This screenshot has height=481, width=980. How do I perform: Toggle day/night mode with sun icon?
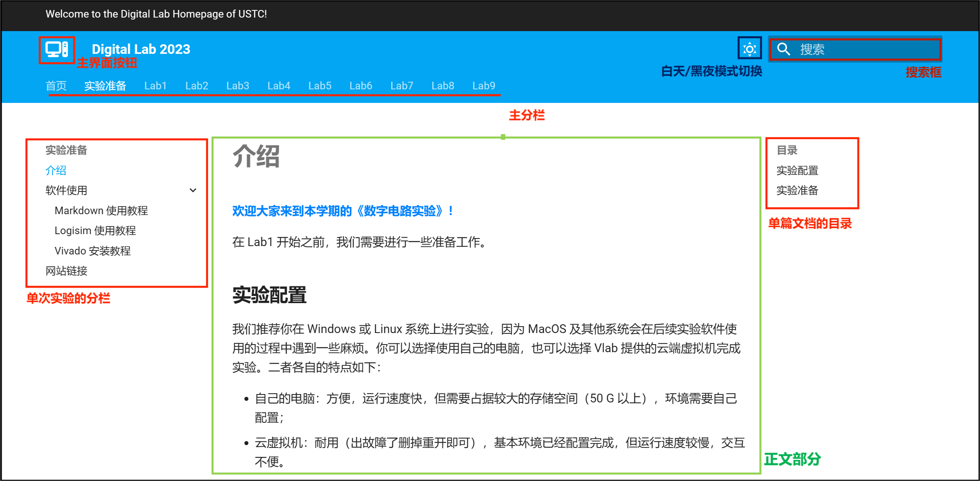click(750, 49)
